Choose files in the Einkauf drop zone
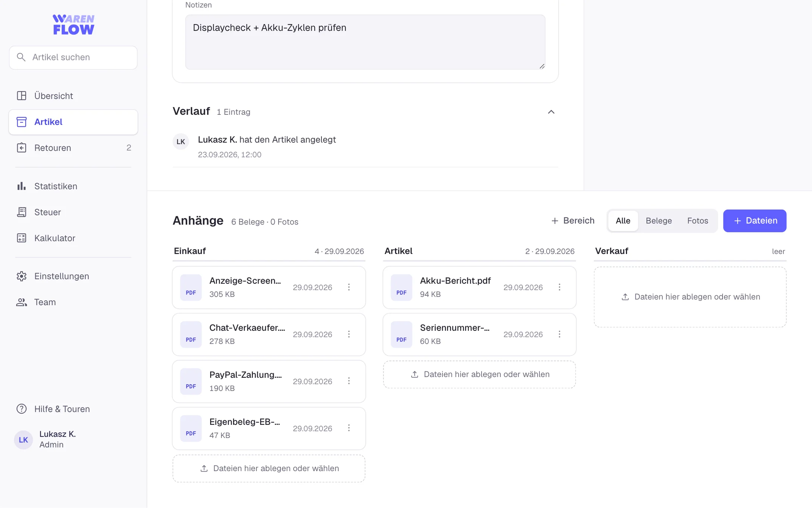Viewport: 812px width, 508px height. coord(269,468)
